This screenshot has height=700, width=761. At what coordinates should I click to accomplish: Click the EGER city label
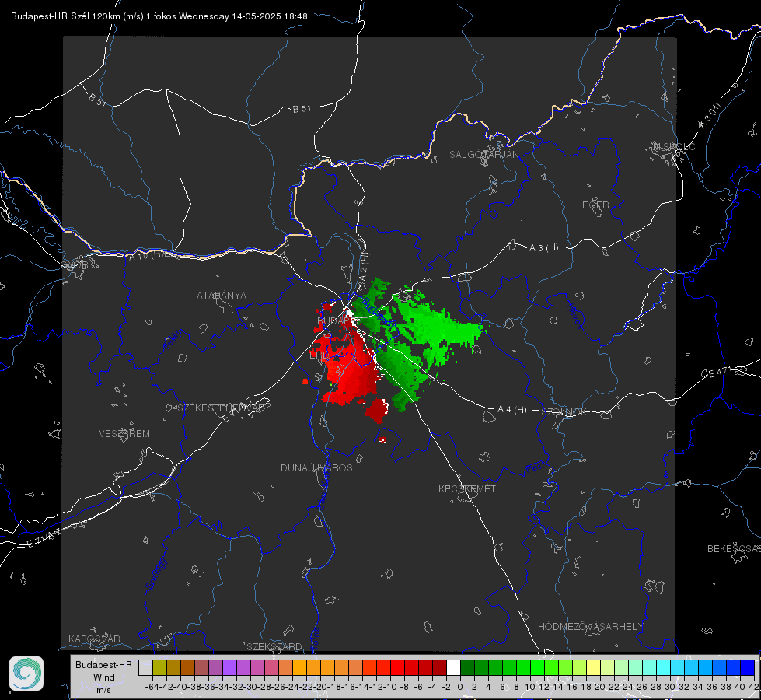click(x=595, y=205)
